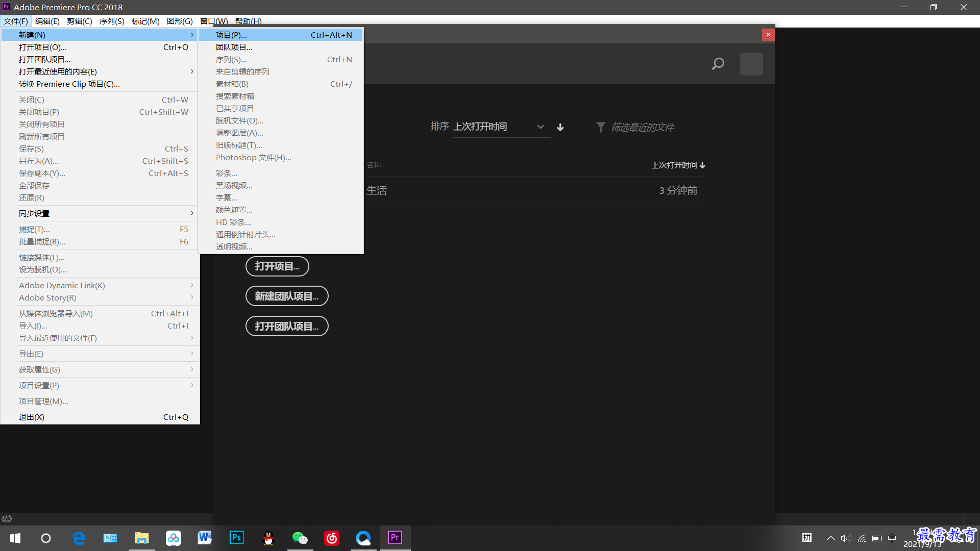Click the 名称 column header
980x551 pixels.
click(x=374, y=165)
